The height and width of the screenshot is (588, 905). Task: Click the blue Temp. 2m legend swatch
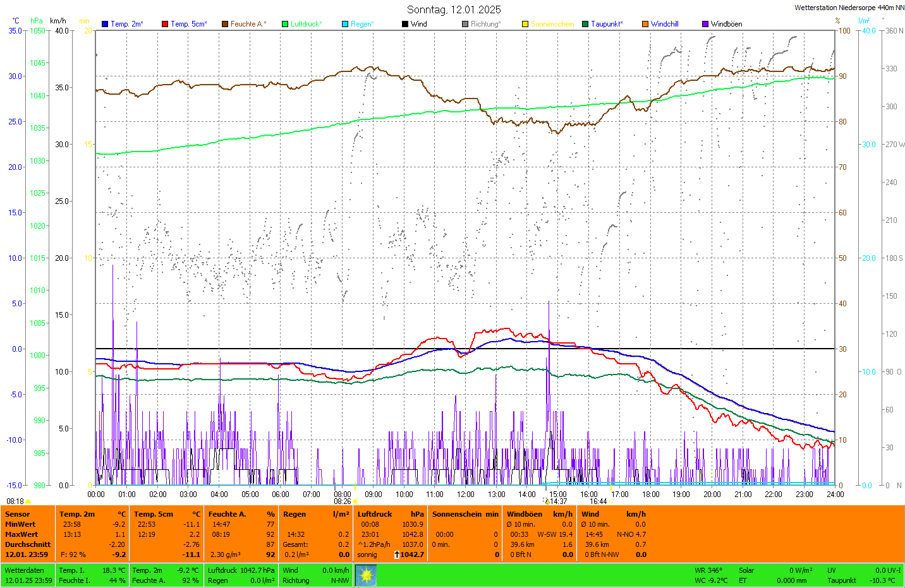(x=105, y=24)
